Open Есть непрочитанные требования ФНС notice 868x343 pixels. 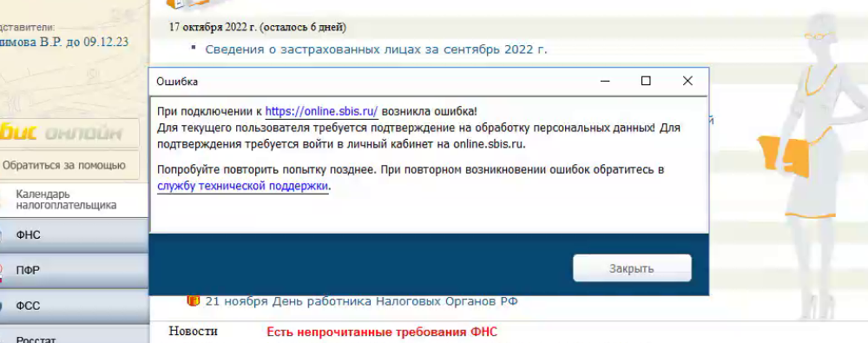(382, 333)
